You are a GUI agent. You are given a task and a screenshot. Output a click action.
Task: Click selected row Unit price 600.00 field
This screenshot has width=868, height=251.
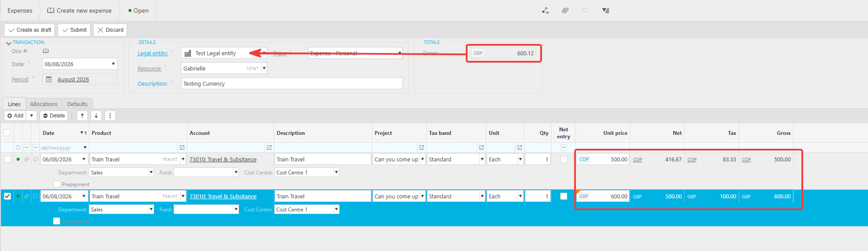click(603, 197)
